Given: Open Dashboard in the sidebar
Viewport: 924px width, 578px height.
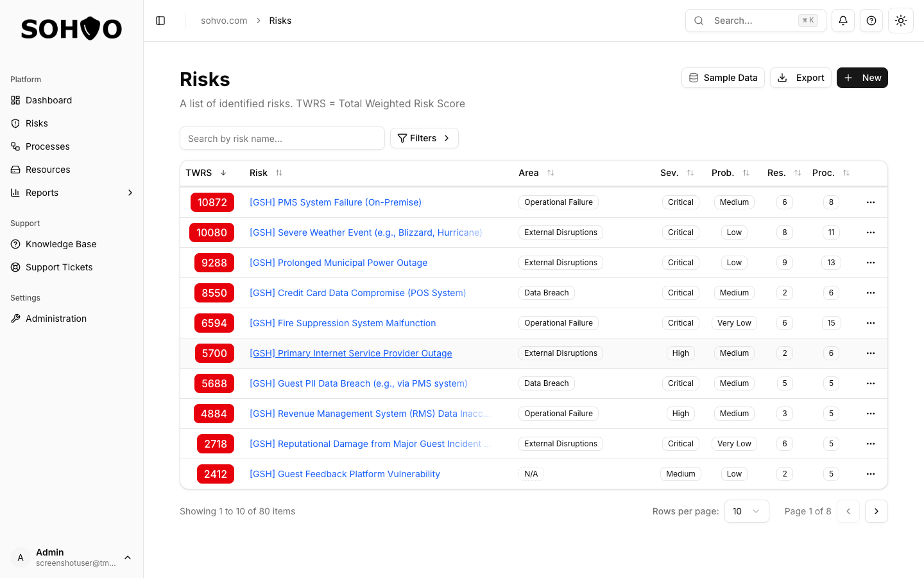Looking at the screenshot, I should click(x=71, y=100).
